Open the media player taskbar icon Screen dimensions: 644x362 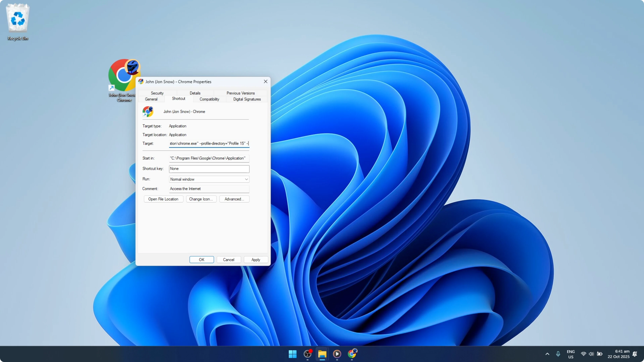tap(337, 354)
